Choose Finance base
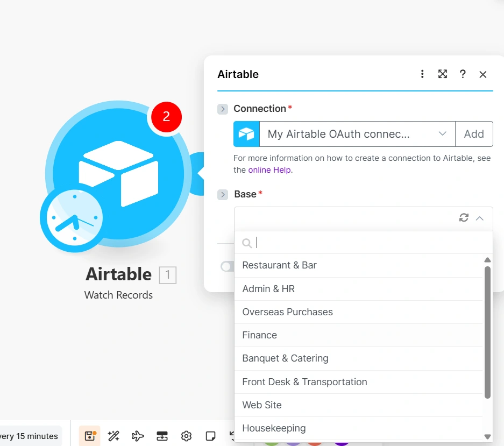Image resolution: width=504 pixels, height=446 pixels. coord(358,335)
